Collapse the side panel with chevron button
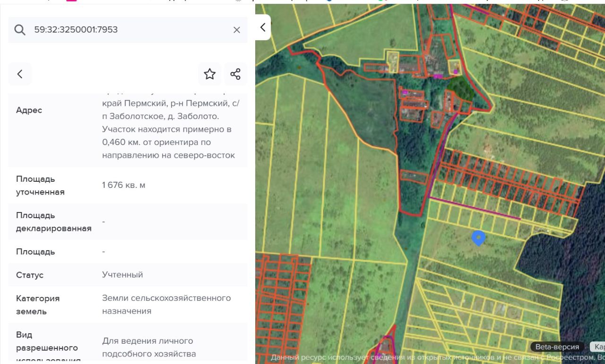The width and height of the screenshot is (605, 364). [263, 27]
